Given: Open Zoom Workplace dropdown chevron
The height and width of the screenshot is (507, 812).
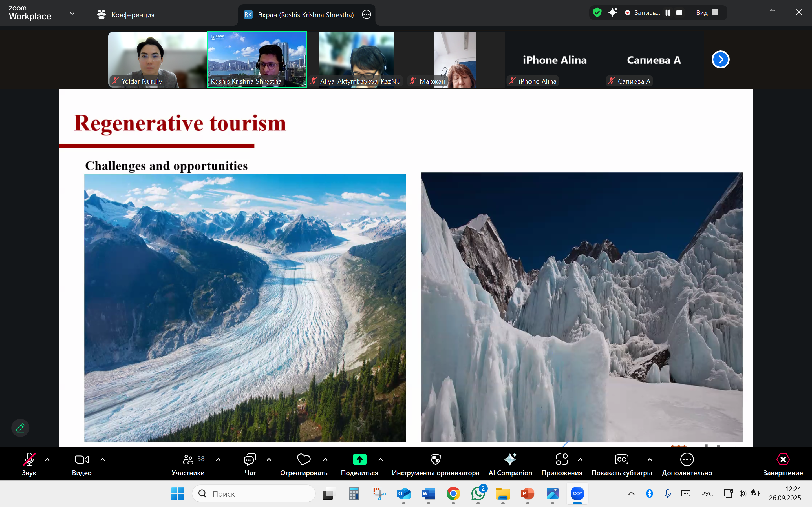Looking at the screenshot, I should [x=72, y=14].
